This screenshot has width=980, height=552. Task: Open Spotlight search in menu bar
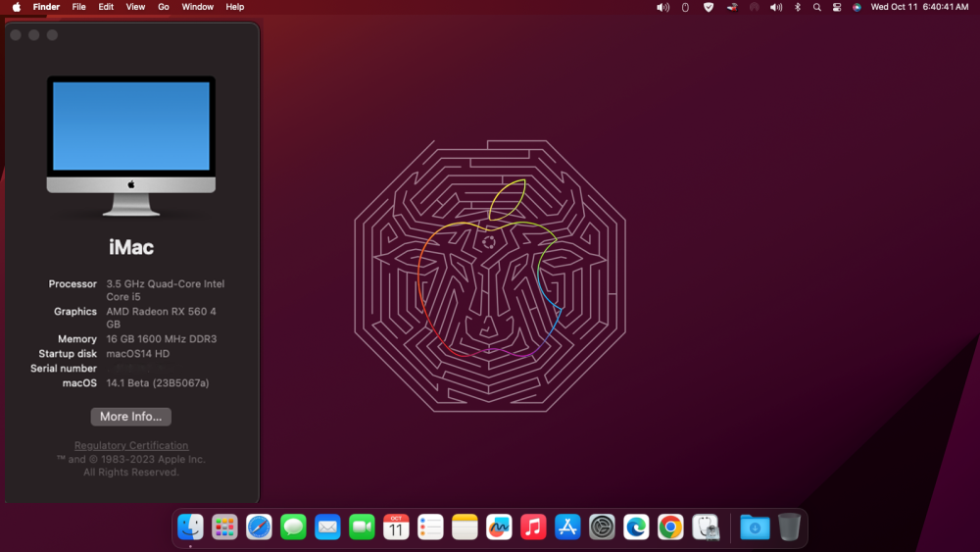pyautogui.click(x=817, y=7)
